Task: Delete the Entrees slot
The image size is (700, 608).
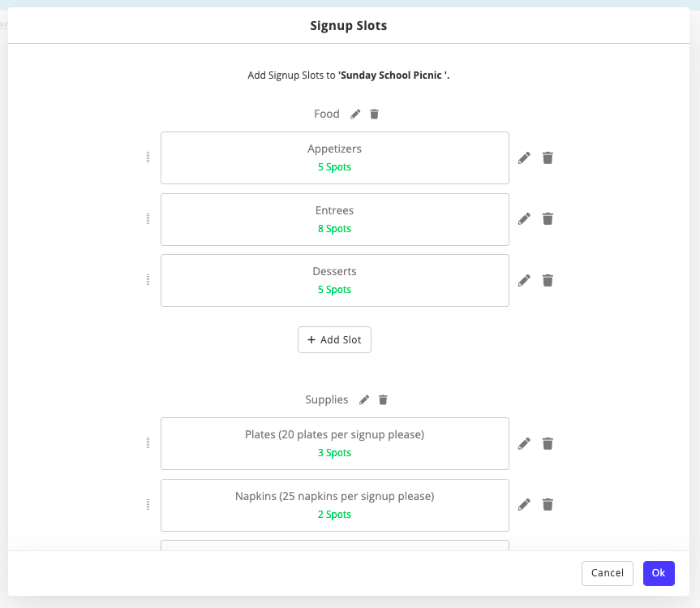Action: (548, 218)
